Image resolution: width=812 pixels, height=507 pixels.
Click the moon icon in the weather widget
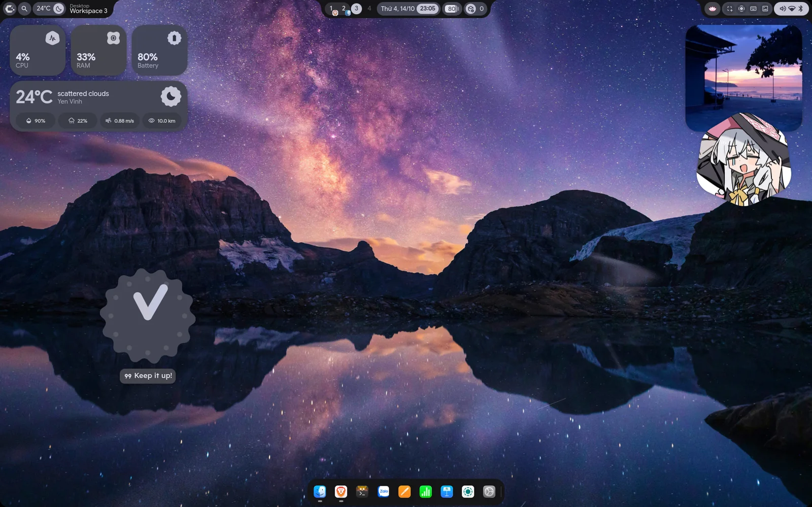click(171, 96)
